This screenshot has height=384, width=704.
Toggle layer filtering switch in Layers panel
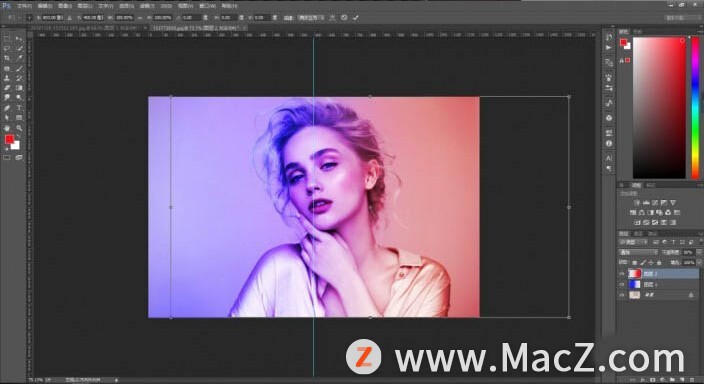point(700,242)
